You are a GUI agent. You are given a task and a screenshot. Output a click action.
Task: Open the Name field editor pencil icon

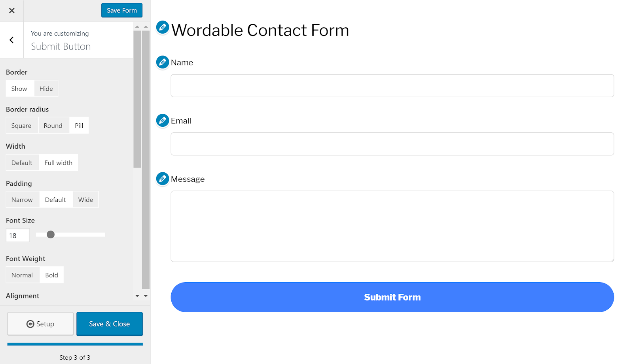(162, 62)
